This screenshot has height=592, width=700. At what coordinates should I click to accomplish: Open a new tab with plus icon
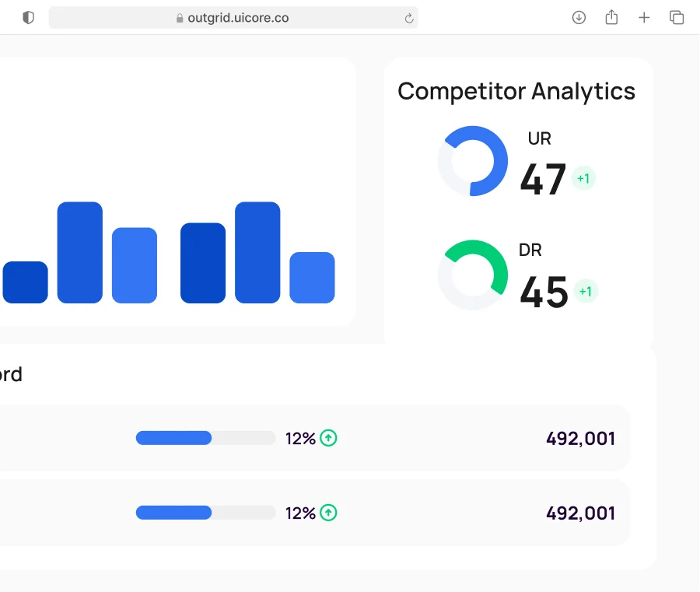[644, 17]
